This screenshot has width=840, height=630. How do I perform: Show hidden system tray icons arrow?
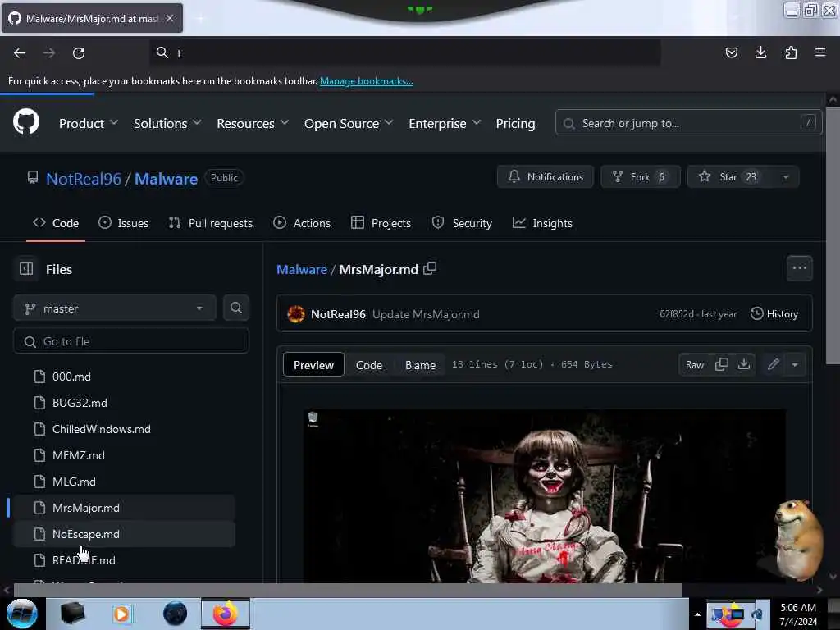[x=697, y=614]
